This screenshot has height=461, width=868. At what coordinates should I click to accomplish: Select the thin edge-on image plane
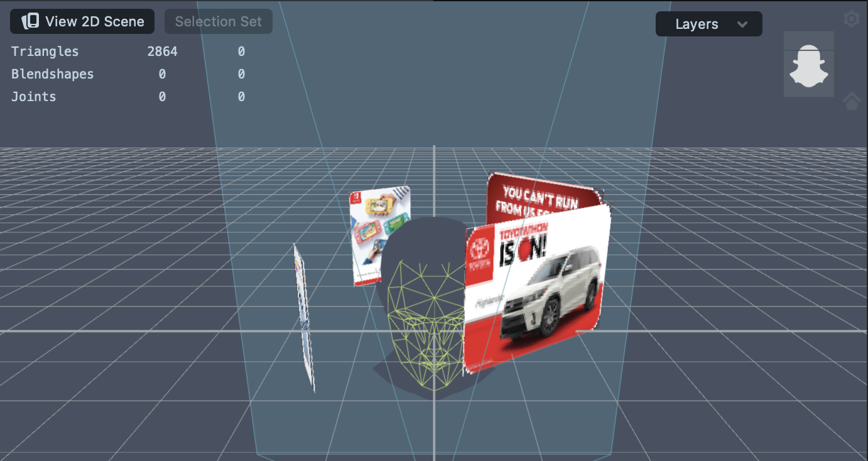303,317
